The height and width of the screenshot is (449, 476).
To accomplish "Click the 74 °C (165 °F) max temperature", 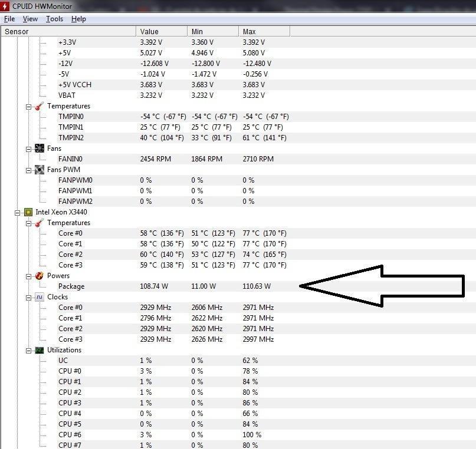I will click(264, 255).
